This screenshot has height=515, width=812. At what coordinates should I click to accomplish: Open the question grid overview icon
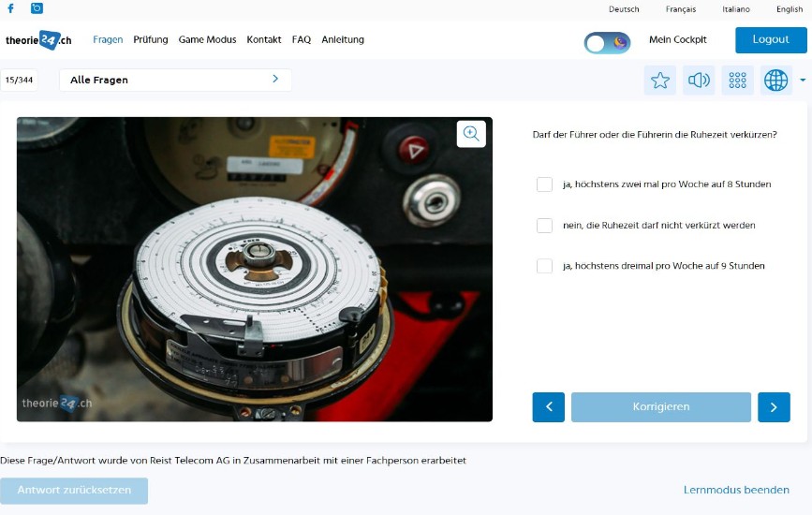point(737,81)
